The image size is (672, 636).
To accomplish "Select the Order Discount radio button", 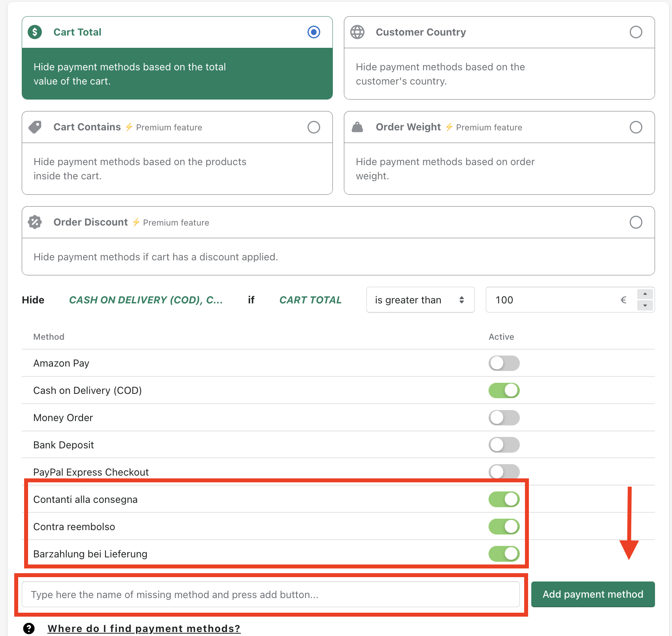I will coord(636,222).
